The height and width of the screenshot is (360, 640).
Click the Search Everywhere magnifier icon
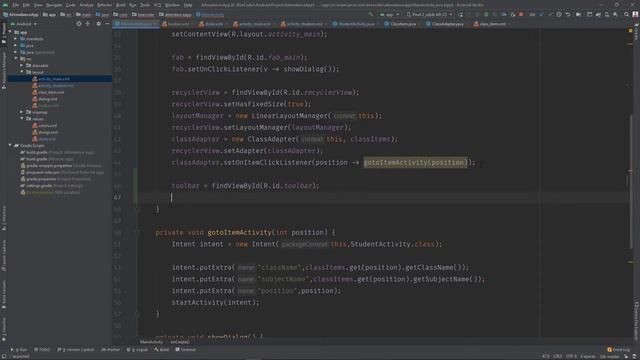click(626, 14)
